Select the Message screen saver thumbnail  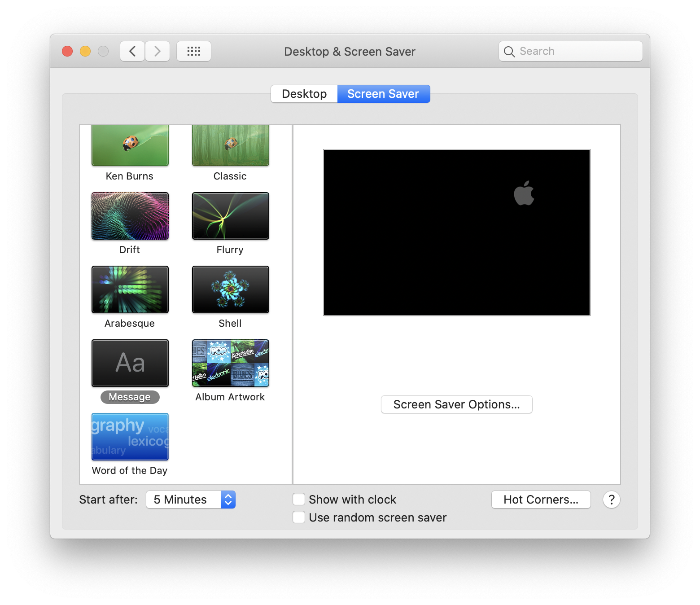[x=130, y=363]
